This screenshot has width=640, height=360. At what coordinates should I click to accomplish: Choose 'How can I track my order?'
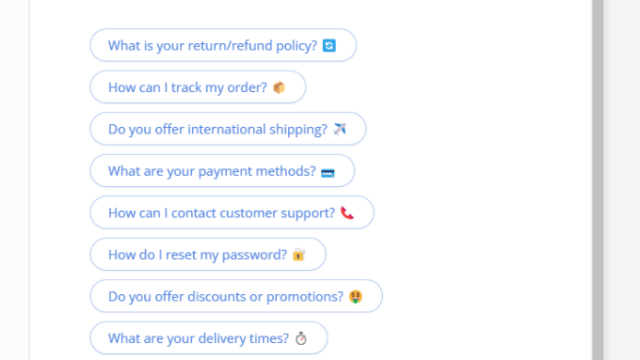[x=198, y=87]
